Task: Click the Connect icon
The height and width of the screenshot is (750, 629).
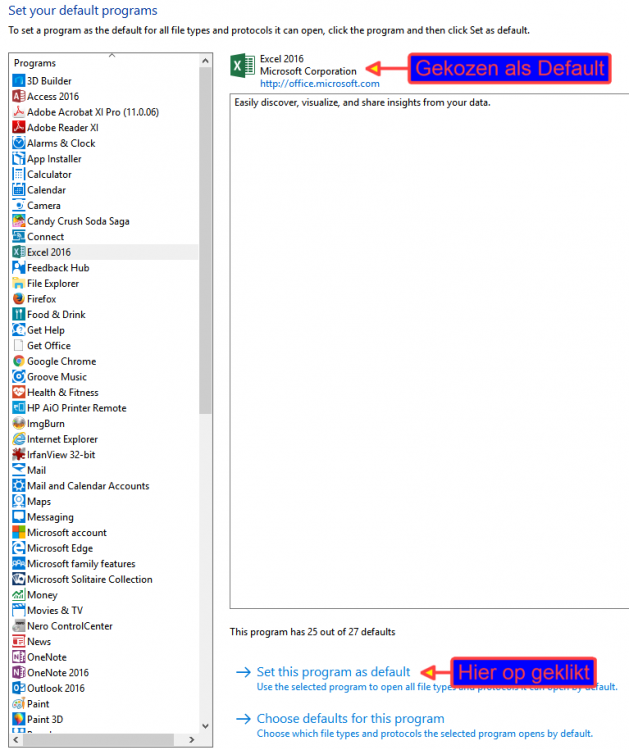Action: point(19,236)
